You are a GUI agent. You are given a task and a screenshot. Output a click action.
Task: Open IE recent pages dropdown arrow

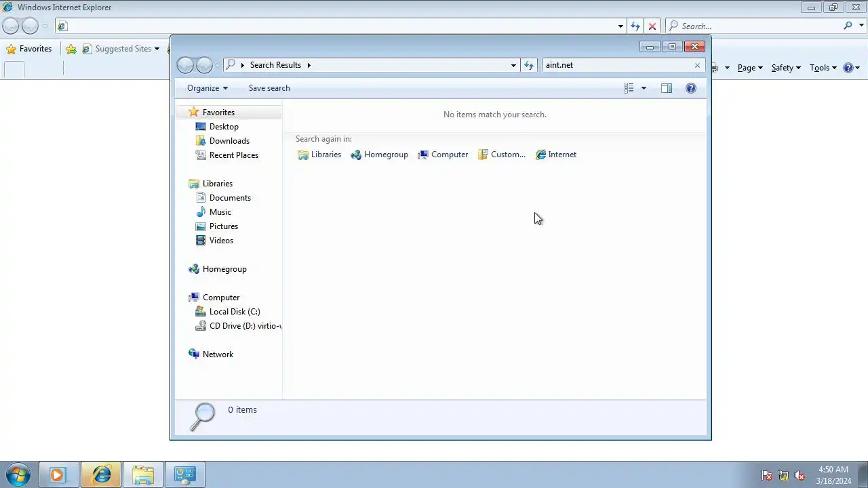point(45,26)
